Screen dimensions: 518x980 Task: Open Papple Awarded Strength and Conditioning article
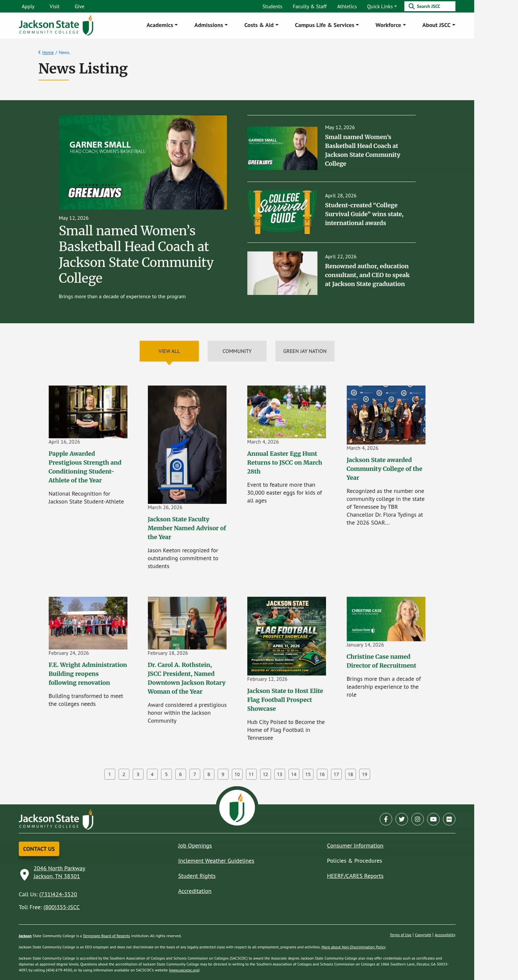[x=85, y=467]
